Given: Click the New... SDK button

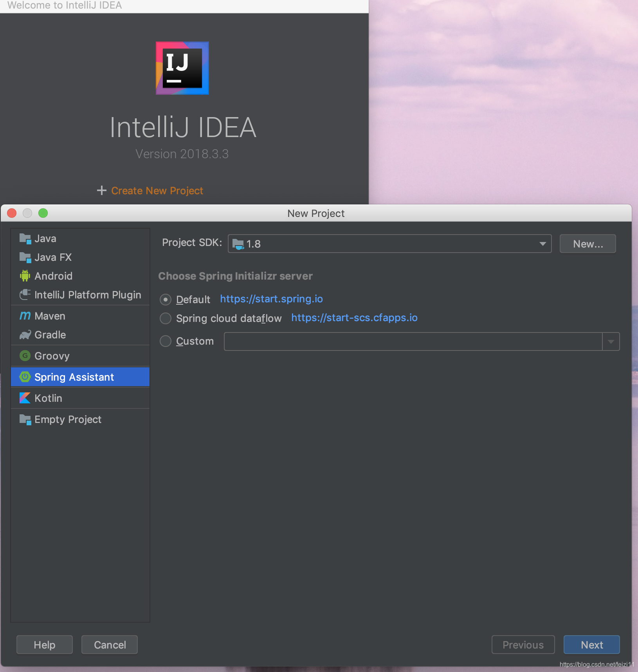Looking at the screenshot, I should click(x=588, y=244).
